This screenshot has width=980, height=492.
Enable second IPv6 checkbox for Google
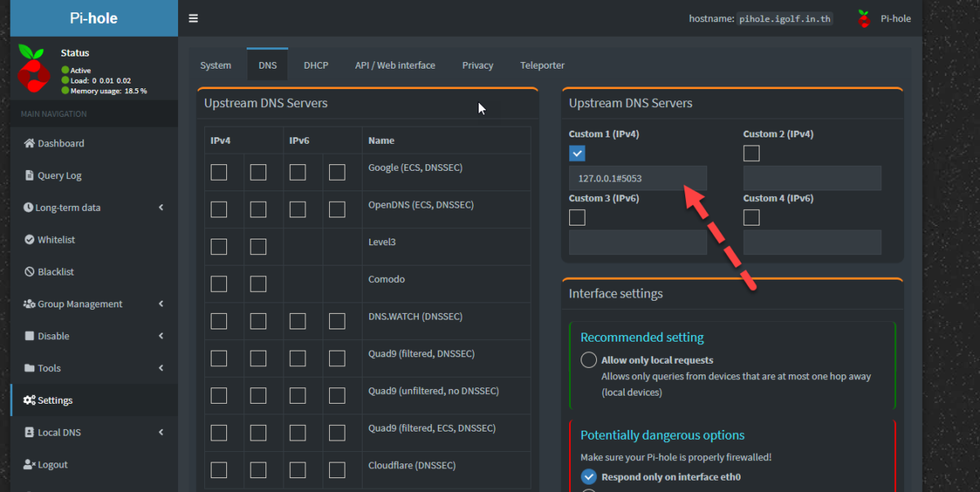tap(336, 172)
